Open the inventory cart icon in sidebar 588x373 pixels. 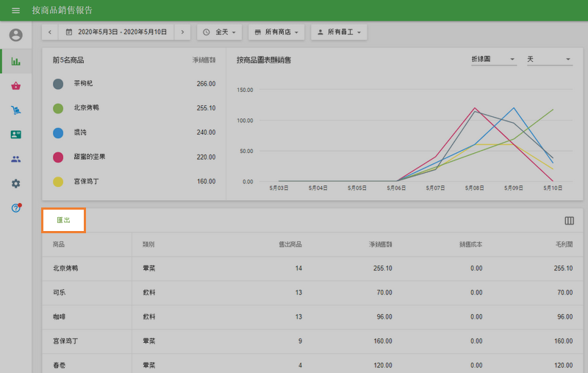[15, 110]
